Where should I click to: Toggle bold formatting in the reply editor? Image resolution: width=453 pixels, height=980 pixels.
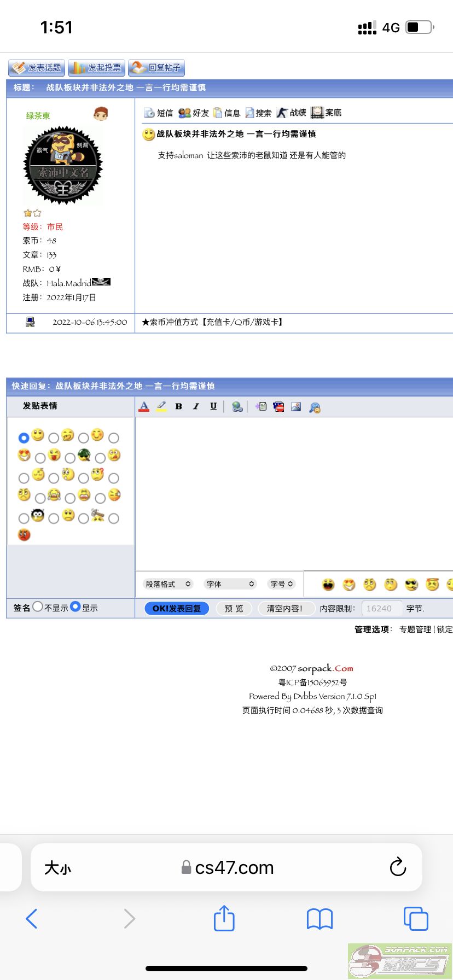pyautogui.click(x=178, y=406)
